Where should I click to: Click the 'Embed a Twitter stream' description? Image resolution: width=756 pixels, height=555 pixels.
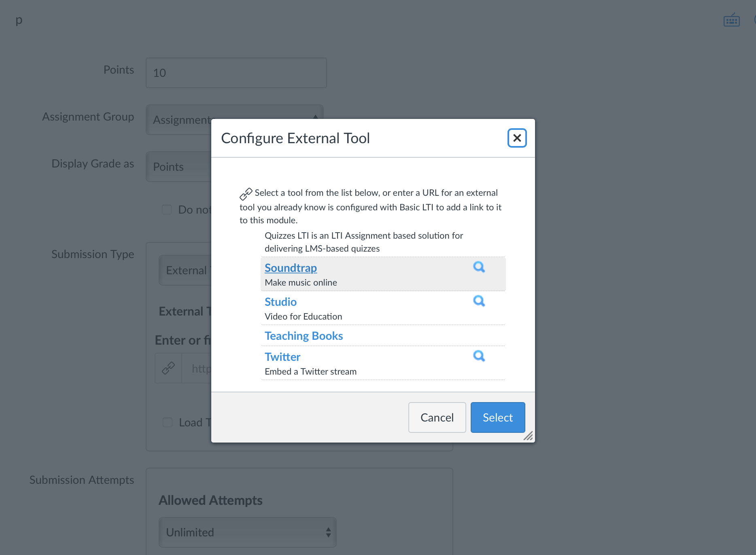point(310,371)
